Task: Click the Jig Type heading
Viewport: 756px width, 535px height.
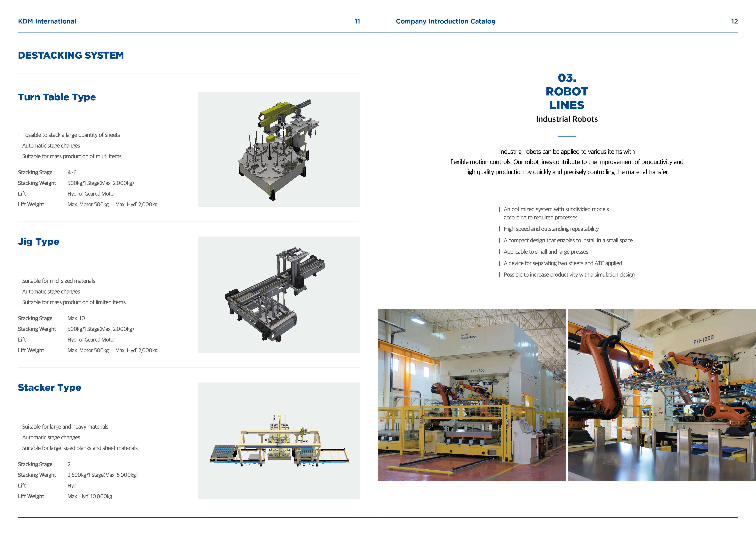Action: [x=39, y=242]
